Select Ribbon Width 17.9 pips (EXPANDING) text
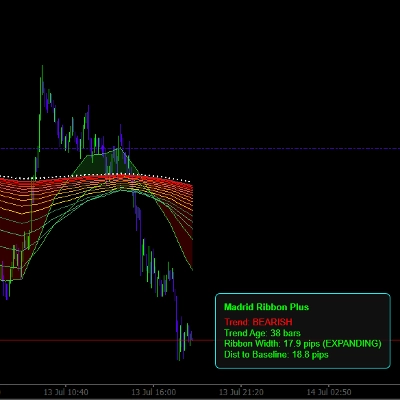The width and height of the screenshot is (400, 400). tap(303, 343)
